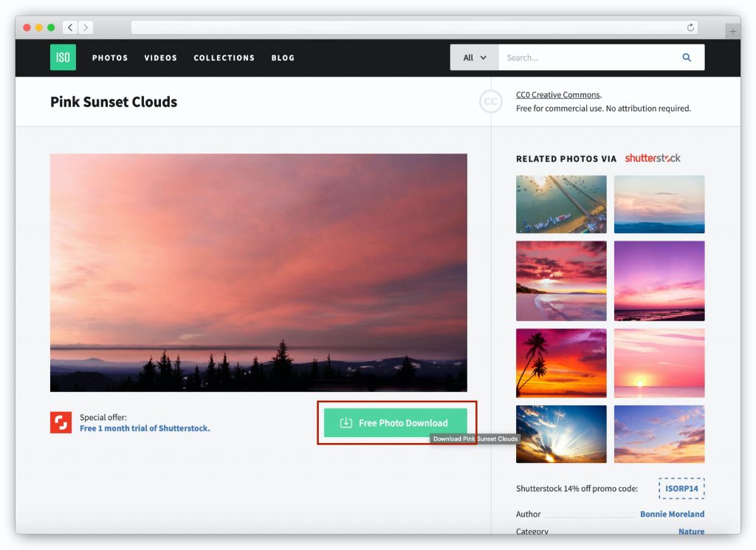Open the pink beach sunset thumbnail
The height and width of the screenshot is (550, 756).
pyautogui.click(x=561, y=281)
